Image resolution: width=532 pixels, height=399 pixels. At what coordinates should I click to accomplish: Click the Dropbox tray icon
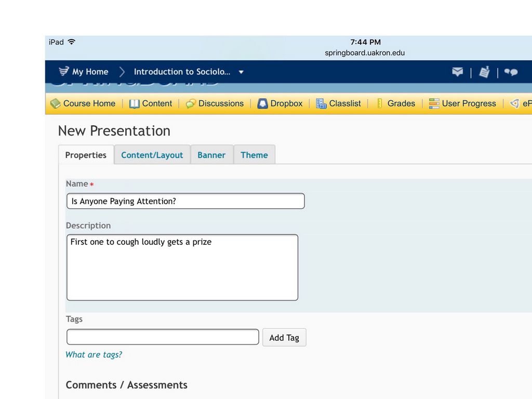[263, 103]
